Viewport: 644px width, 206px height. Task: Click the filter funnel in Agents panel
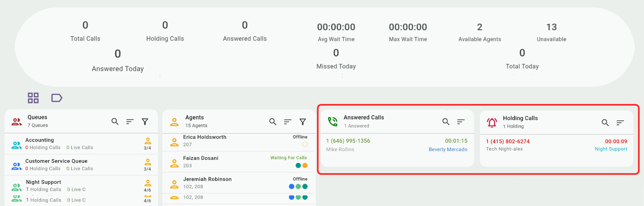(x=303, y=121)
